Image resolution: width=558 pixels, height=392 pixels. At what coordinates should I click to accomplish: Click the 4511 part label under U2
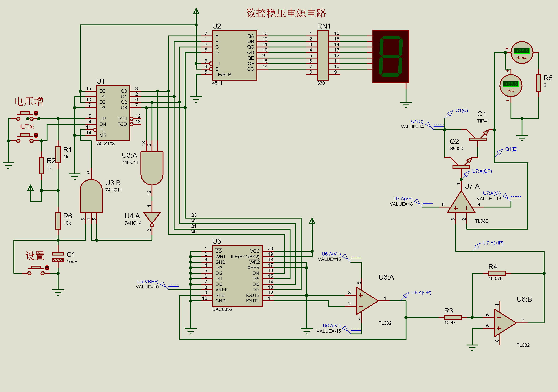pyautogui.click(x=217, y=83)
